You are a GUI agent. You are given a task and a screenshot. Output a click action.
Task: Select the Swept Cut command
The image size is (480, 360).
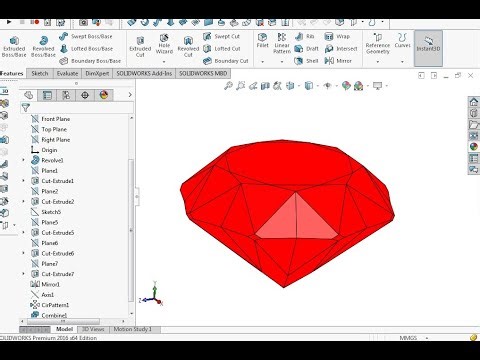[x=221, y=36]
